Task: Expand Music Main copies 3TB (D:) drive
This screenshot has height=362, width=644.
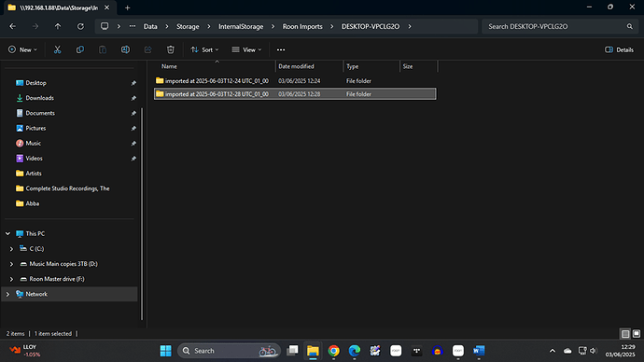Action: 11,264
